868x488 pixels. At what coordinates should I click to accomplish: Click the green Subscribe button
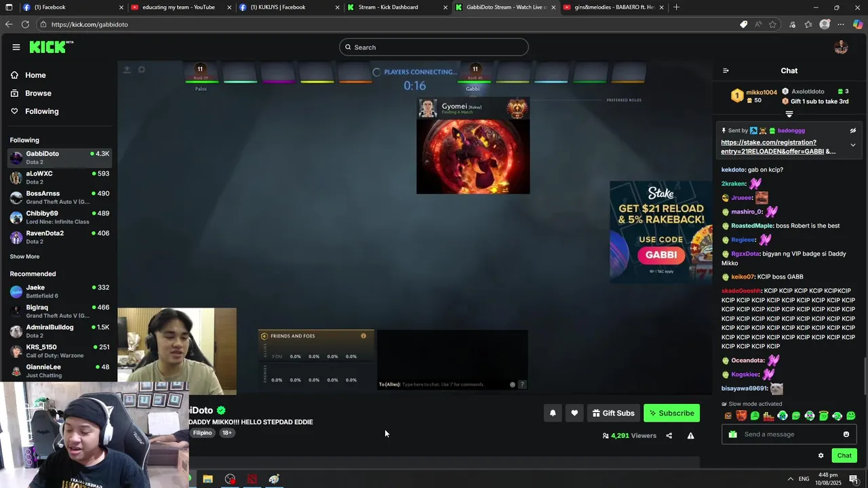click(671, 413)
